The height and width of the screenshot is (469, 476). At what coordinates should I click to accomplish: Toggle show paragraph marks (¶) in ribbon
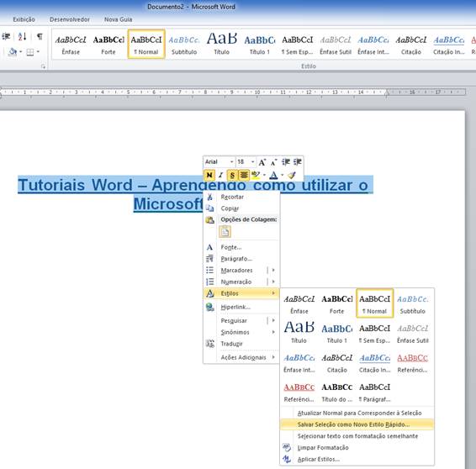[x=40, y=37]
